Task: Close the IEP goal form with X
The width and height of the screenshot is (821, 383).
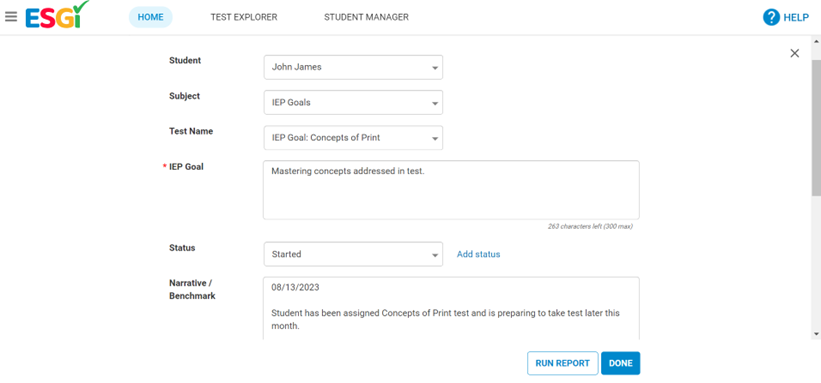Action: pyautogui.click(x=795, y=53)
